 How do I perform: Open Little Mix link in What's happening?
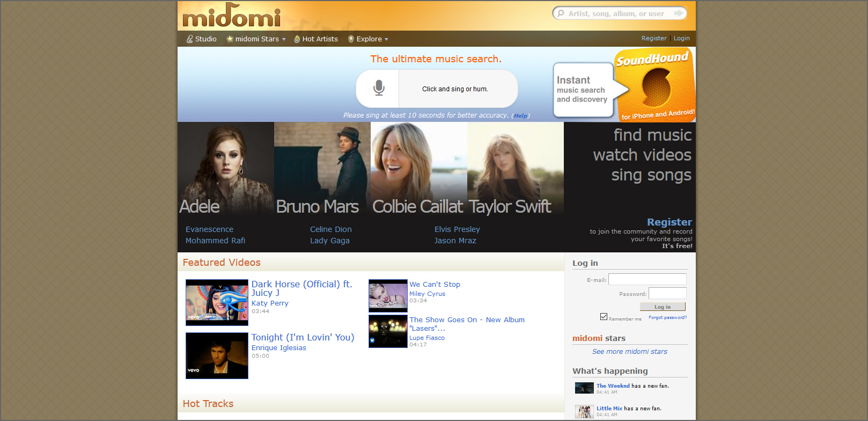(609, 408)
